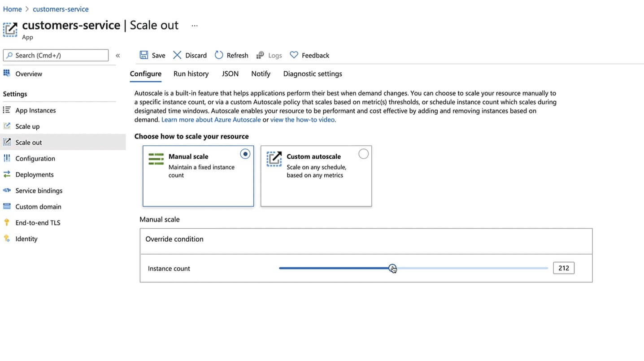The height and width of the screenshot is (361, 644).
Task: Switch to the JSON tab
Action: pyautogui.click(x=230, y=74)
